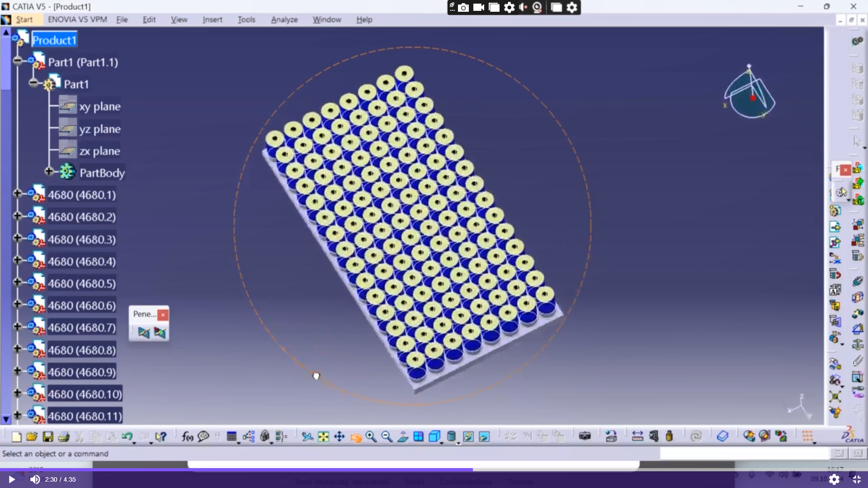The image size is (868, 488).
Task: Select the xy plane tree item
Action: (x=99, y=107)
